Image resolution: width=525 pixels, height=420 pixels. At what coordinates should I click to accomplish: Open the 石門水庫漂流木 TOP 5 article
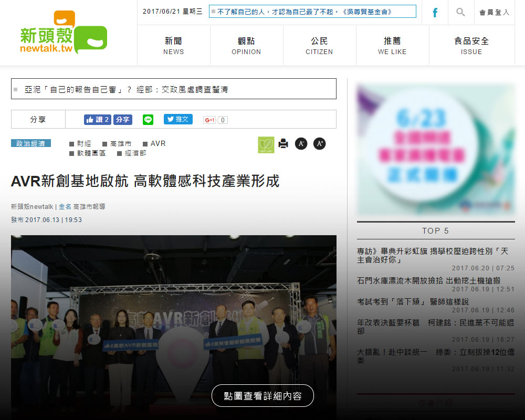(428, 281)
